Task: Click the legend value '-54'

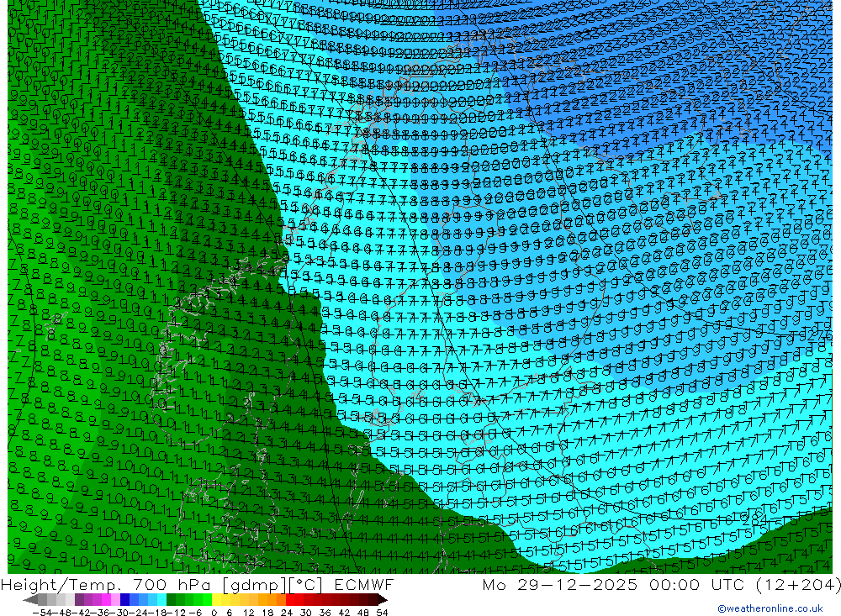Action: (x=43, y=613)
